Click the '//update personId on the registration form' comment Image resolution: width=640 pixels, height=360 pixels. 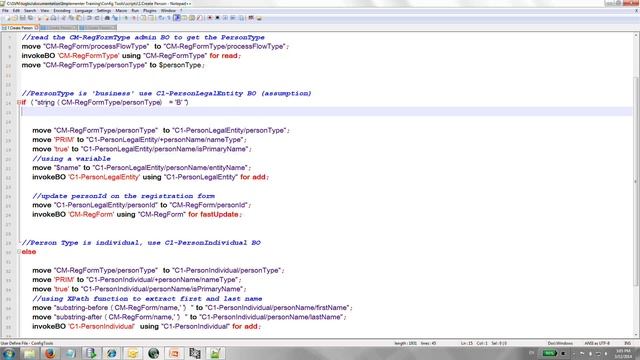click(x=124, y=196)
